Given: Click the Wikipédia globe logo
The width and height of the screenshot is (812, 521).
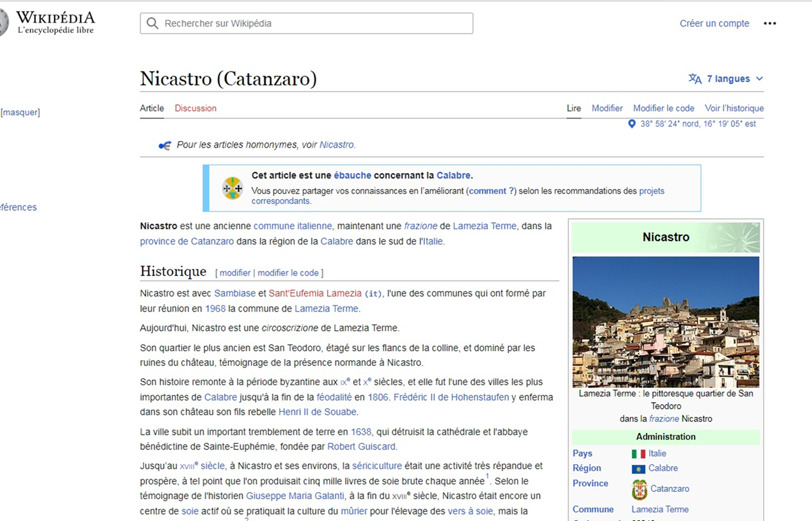Looking at the screenshot, I should [x=3, y=23].
